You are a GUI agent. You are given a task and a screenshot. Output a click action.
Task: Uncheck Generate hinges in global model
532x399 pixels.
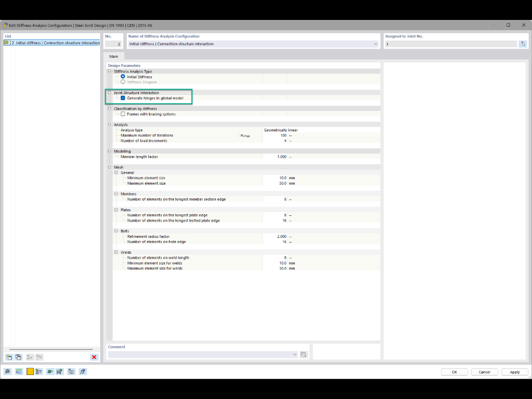click(123, 98)
